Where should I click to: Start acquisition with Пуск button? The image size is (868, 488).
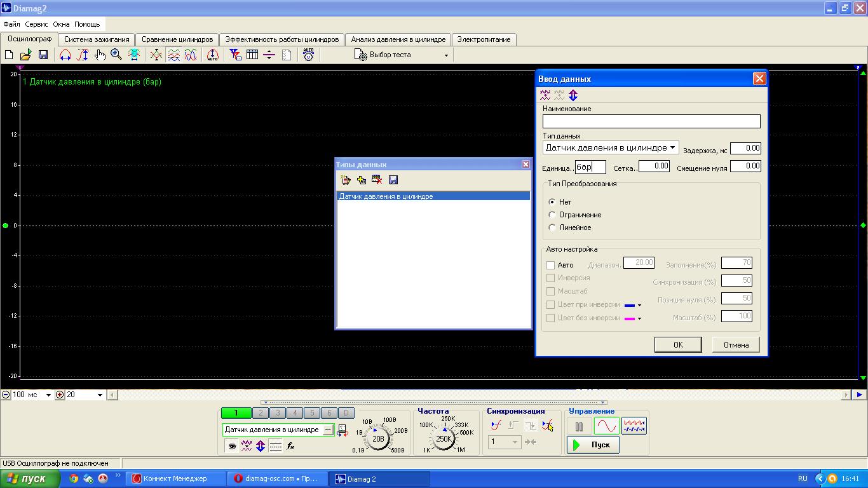point(593,445)
